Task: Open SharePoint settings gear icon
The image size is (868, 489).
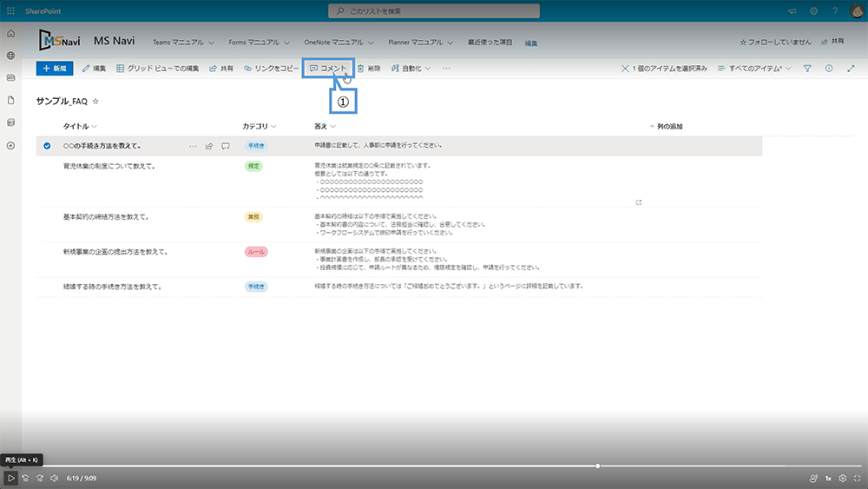Action: [813, 10]
